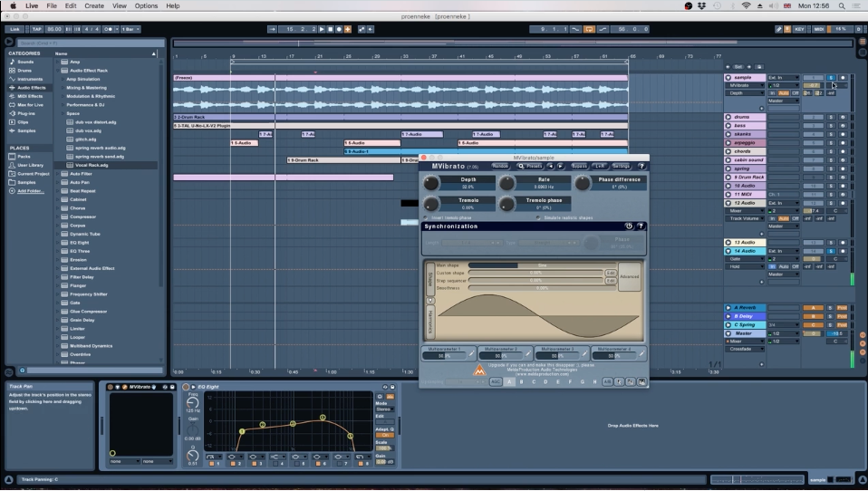Open the View menu

click(120, 6)
